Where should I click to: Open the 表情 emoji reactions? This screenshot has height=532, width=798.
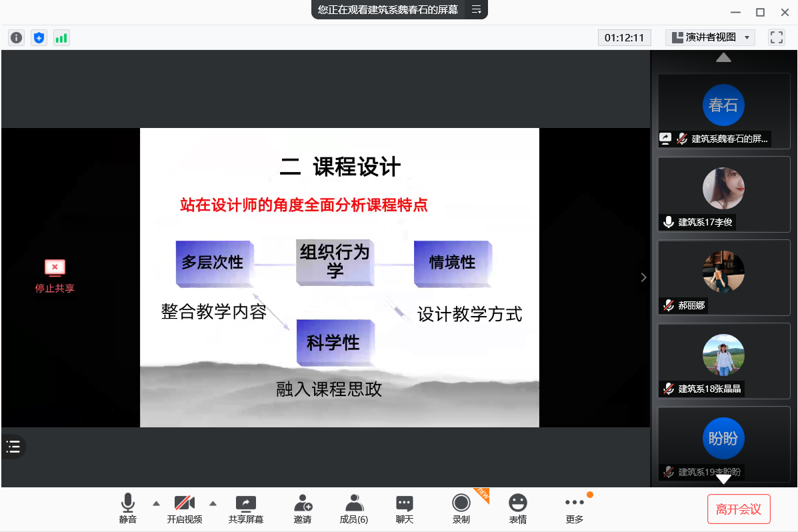517,509
